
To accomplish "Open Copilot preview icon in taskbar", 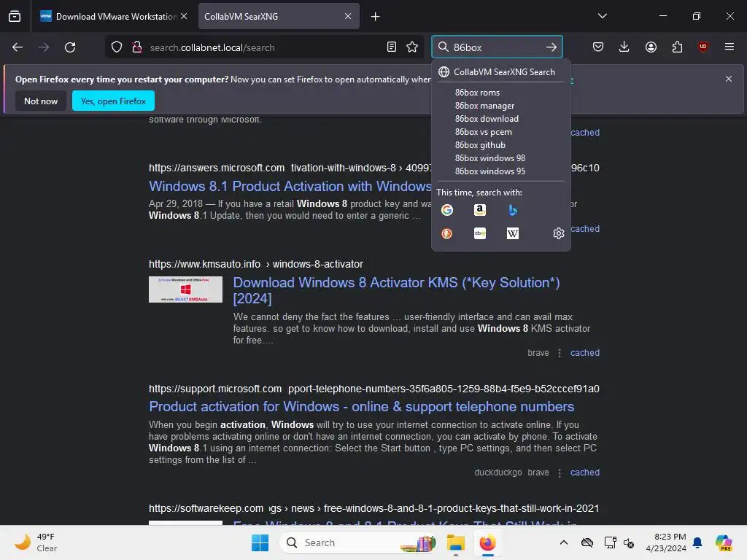I will coord(724,542).
